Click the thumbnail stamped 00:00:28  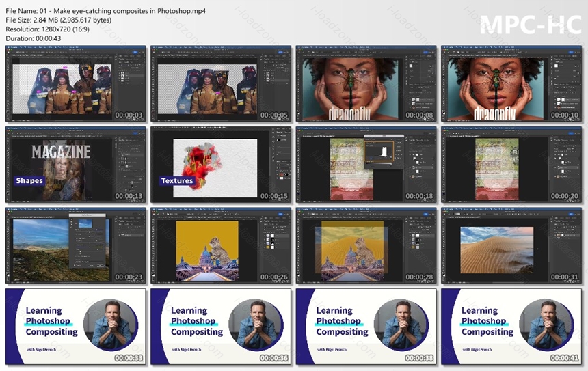pos(366,246)
